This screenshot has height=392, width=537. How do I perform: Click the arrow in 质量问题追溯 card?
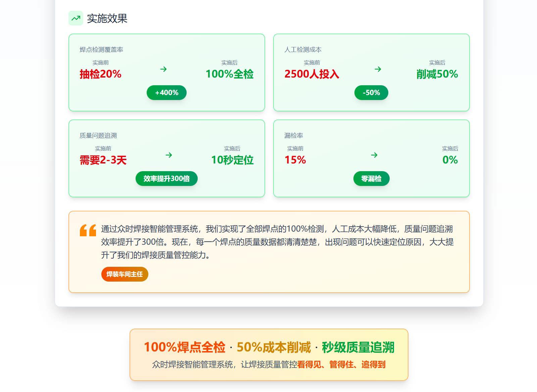pyautogui.click(x=169, y=155)
